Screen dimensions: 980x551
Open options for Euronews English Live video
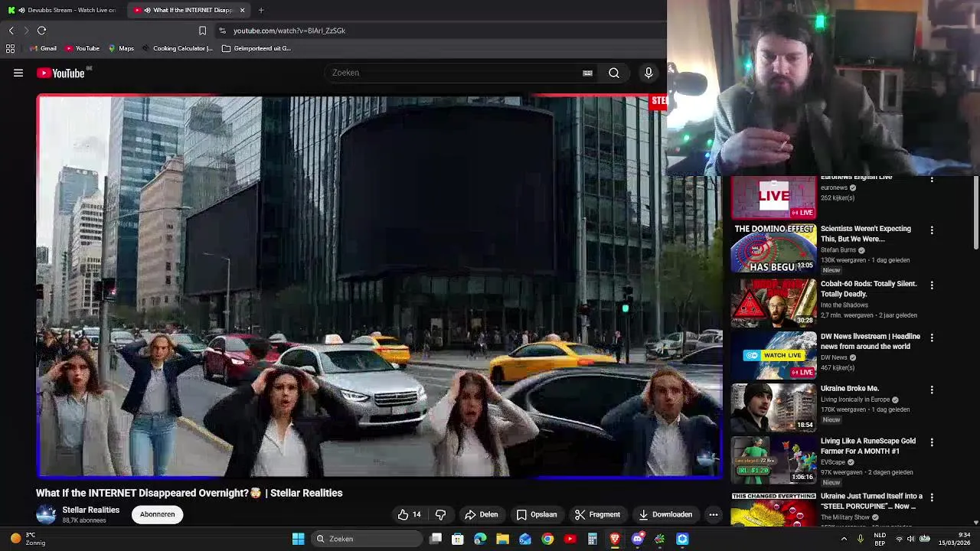pyautogui.click(x=932, y=179)
